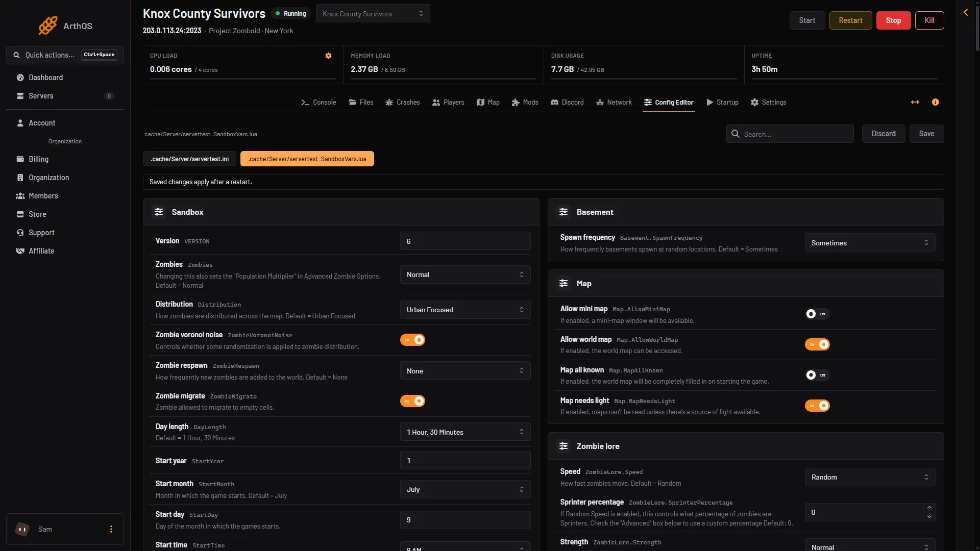980x551 pixels.
Task: Click the orange info circle icon
Action: click(935, 102)
